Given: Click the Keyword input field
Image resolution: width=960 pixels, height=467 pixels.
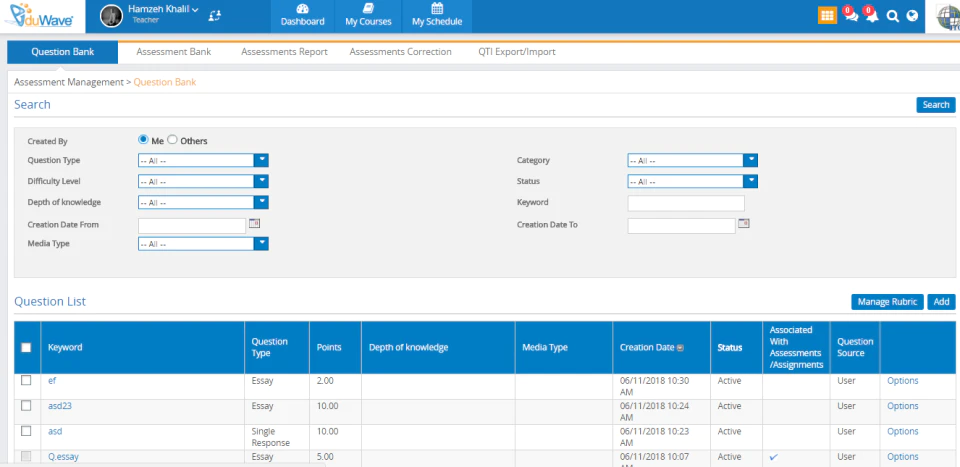Looking at the screenshot, I should (686, 203).
